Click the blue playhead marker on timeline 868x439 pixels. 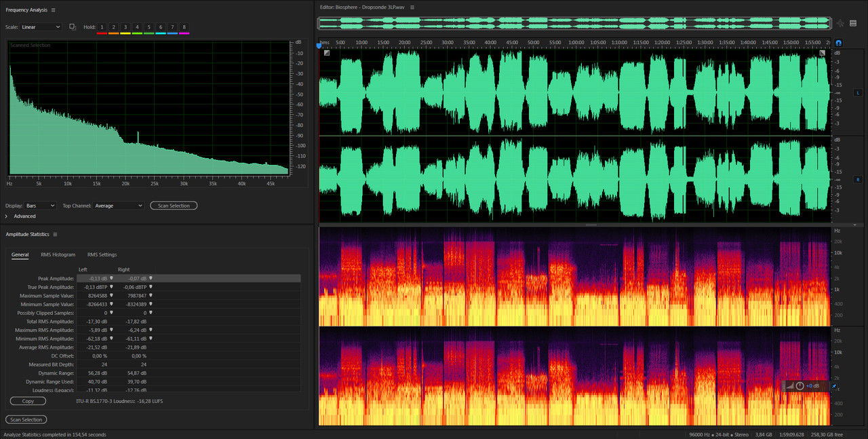point(319,46)
